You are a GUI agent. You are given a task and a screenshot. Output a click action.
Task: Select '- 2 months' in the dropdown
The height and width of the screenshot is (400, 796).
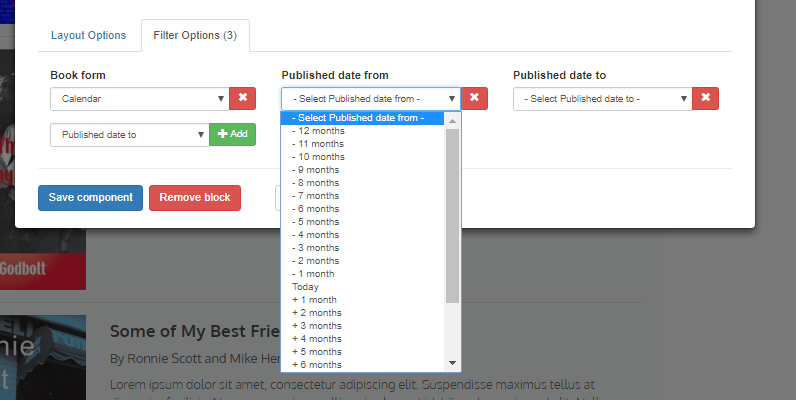[362, 261]
